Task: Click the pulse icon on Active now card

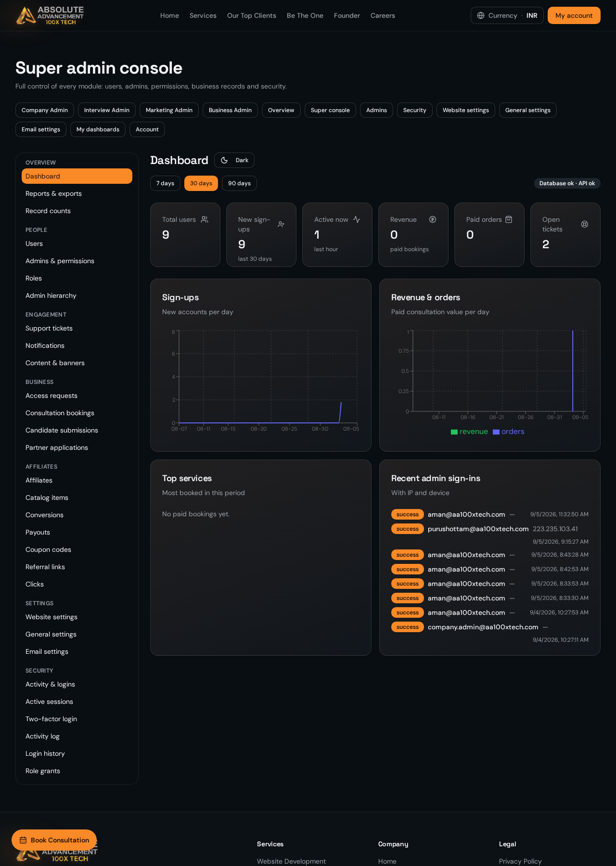Action: pos(357,219)
